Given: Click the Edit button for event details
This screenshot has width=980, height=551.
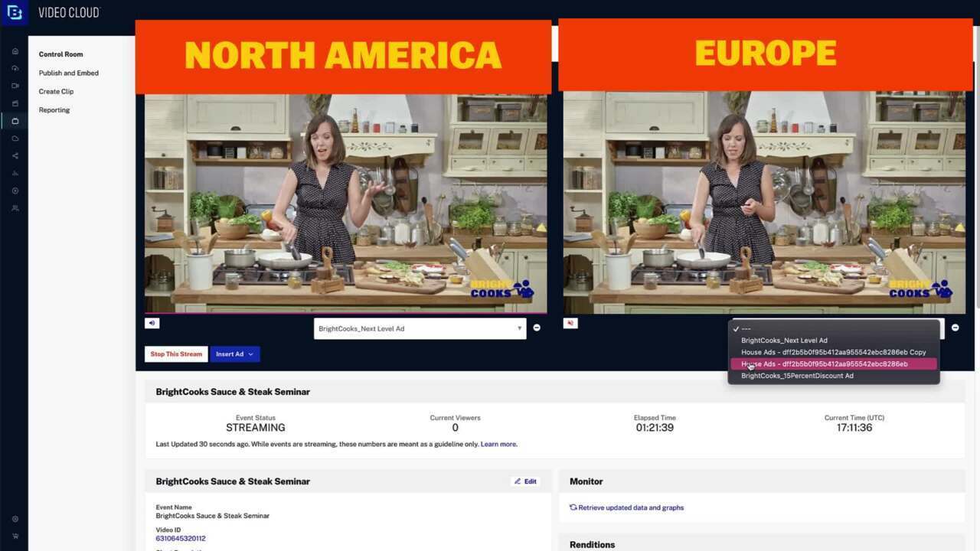Looking at the screenshot, I should tap(525, 481).
